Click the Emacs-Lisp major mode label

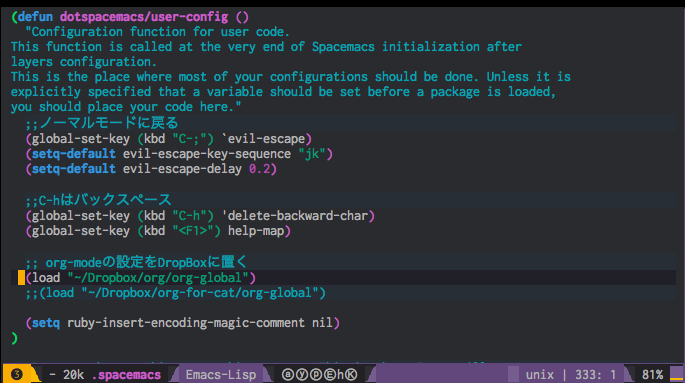(221, 375)
